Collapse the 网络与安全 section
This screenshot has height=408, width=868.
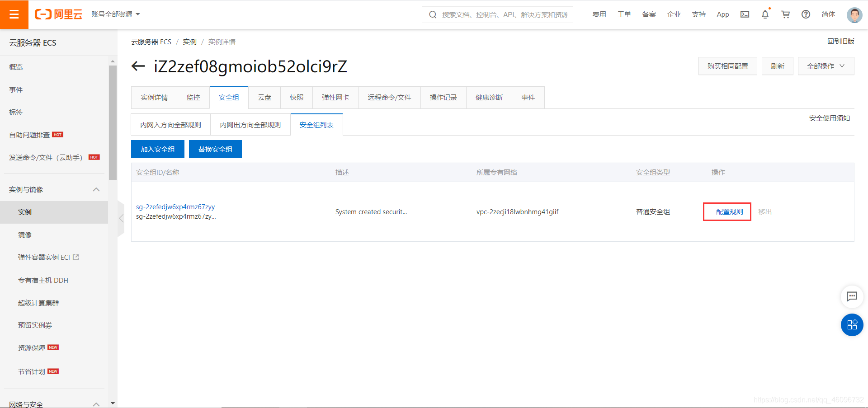tap(96, 404)
